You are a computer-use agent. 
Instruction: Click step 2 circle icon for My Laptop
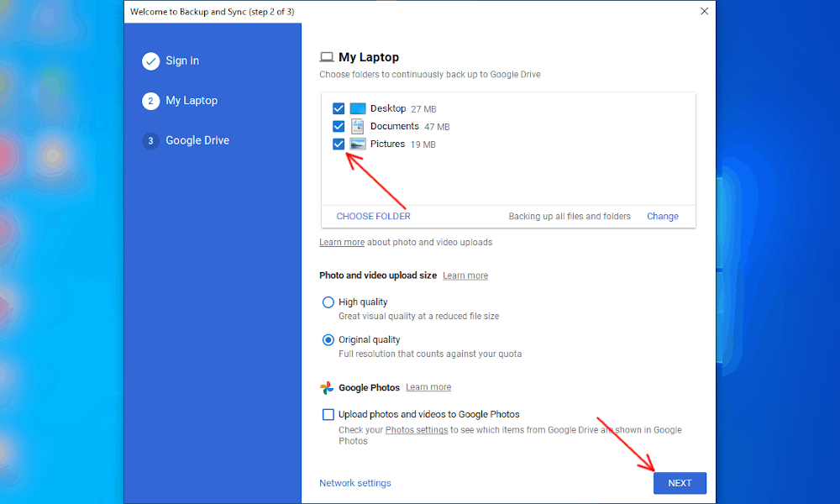pyautogui.click(x=150, y=101)
